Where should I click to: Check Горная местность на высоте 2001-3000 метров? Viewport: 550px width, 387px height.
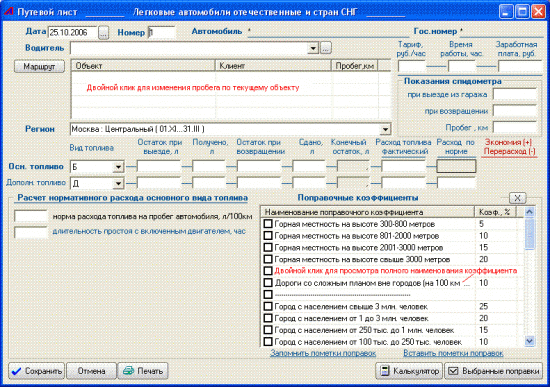coord(268,247)
